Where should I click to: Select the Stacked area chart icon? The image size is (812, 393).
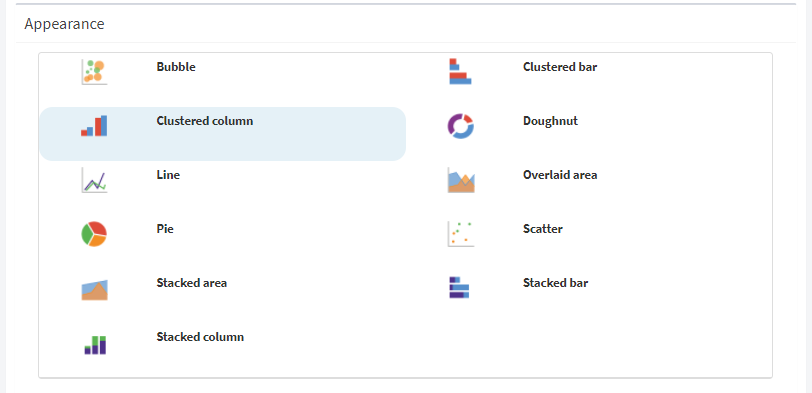(94, 290)
